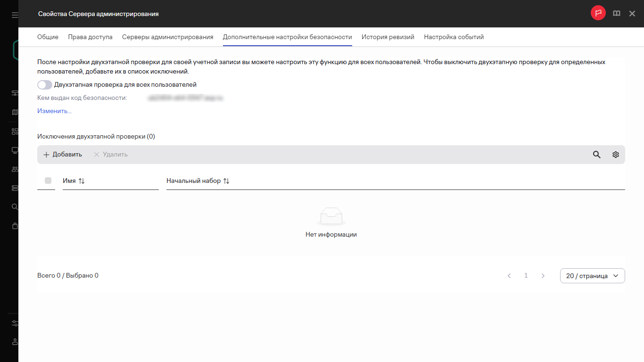Sort exclusions by Имя column arrows
The image size is (644, 362).
[82, 181]
